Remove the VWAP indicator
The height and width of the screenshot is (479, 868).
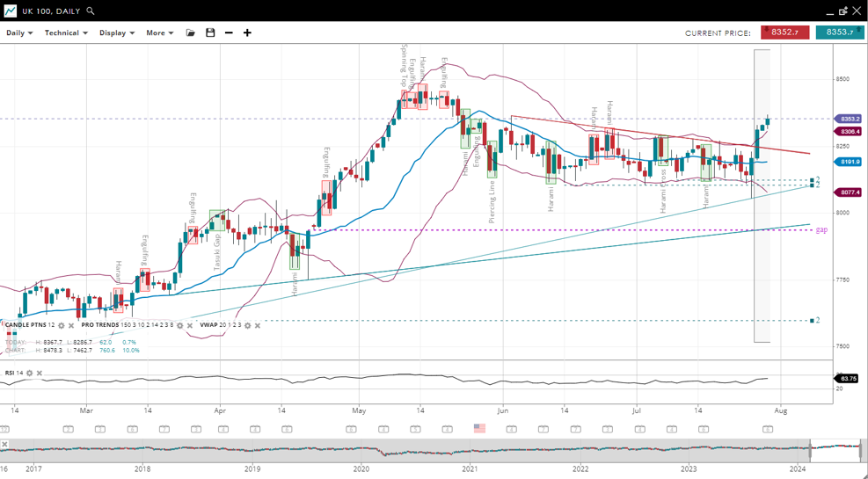pos(258,325)
